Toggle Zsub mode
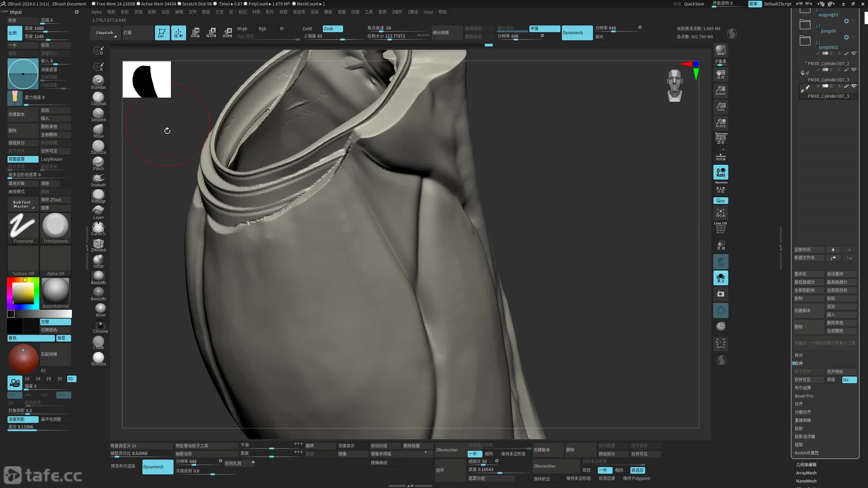868x488 pixels. (x=332, y=28)
